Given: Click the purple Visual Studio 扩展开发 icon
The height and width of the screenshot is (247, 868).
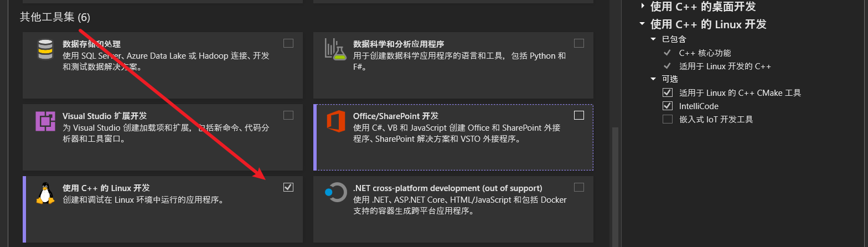Looking at the screenshot, I should click(x=45, y=121).
